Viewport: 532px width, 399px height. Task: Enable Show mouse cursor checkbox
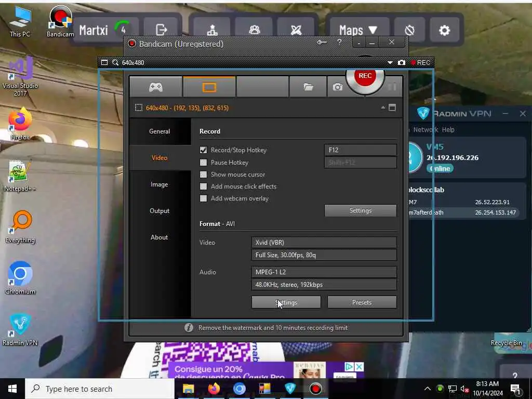click(x=203, y=175)
